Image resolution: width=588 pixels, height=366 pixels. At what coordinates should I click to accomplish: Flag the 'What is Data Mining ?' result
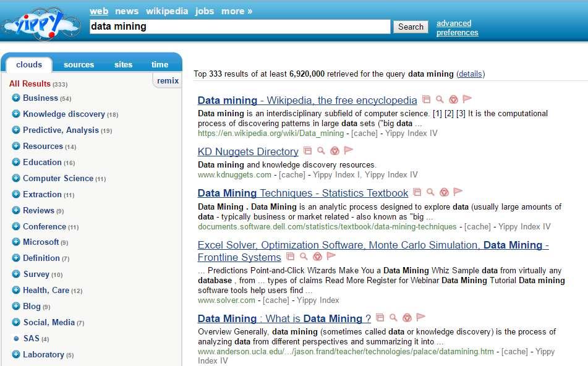[420, 318]
